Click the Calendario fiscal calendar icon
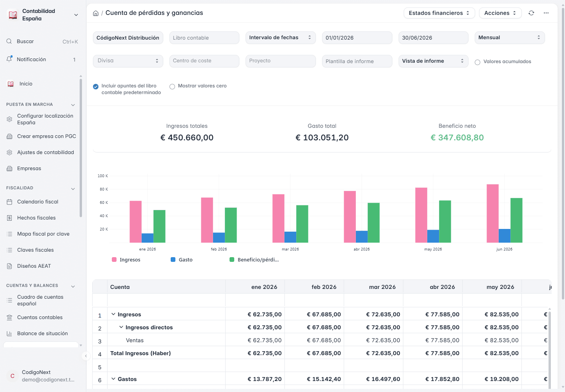565x392 pixels. point(9,202)
